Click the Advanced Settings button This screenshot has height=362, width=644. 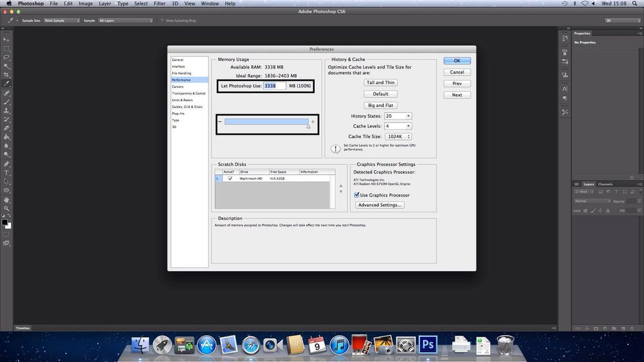[x=380, y=205]
